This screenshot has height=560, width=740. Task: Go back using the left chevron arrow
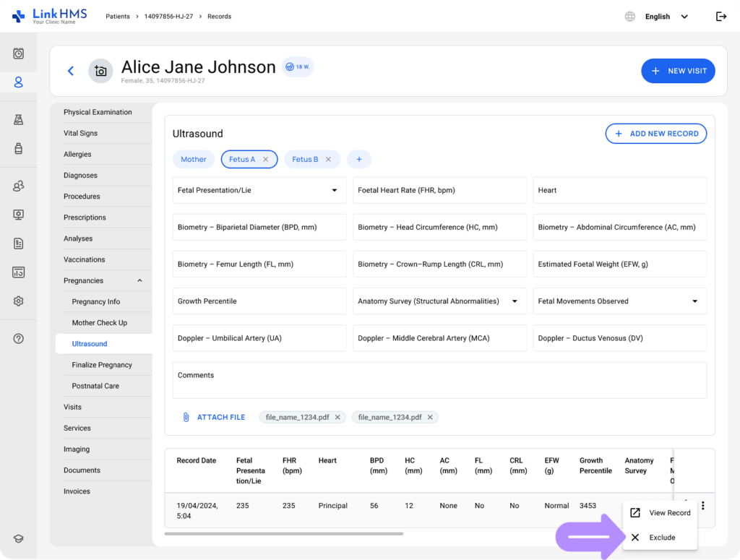(x=71, y=71)
